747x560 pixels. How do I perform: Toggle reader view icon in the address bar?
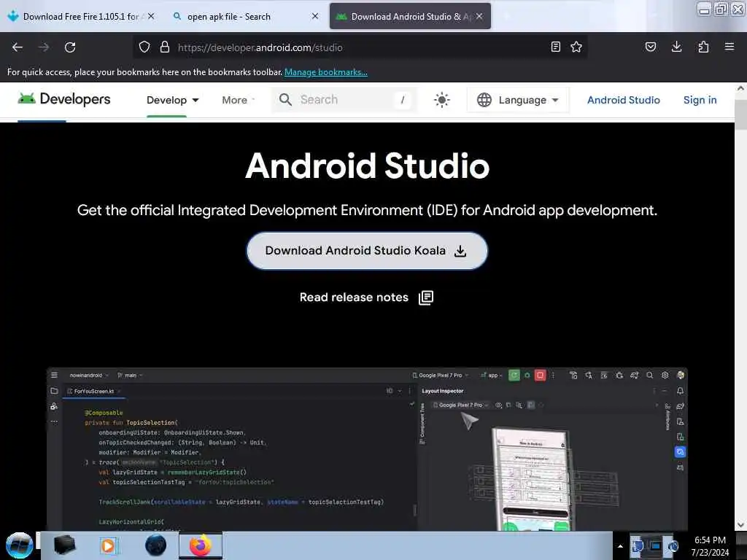tap(555, 47)
